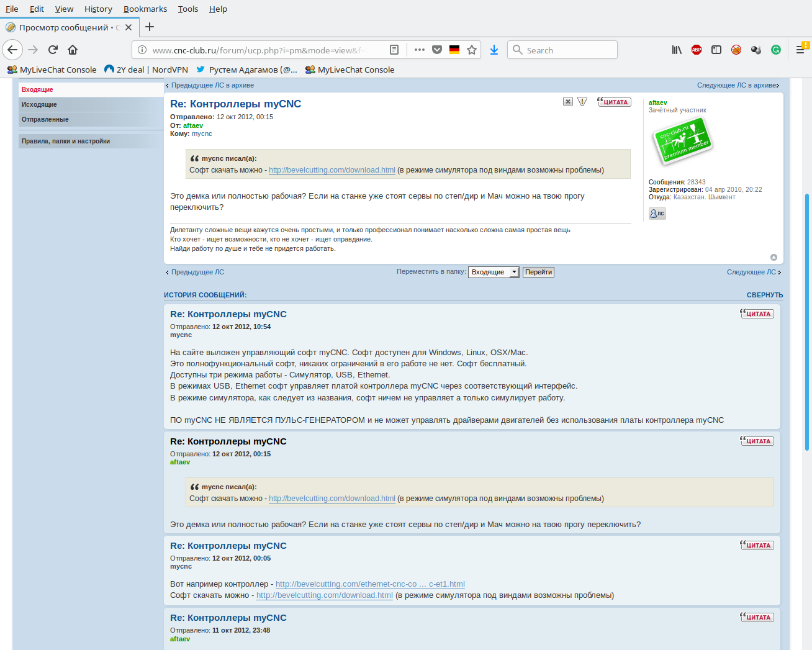The image size is (812, 650).
Task: Open the 2Y deal | NordVPN bookmark
Action: (x=146, y=70)
